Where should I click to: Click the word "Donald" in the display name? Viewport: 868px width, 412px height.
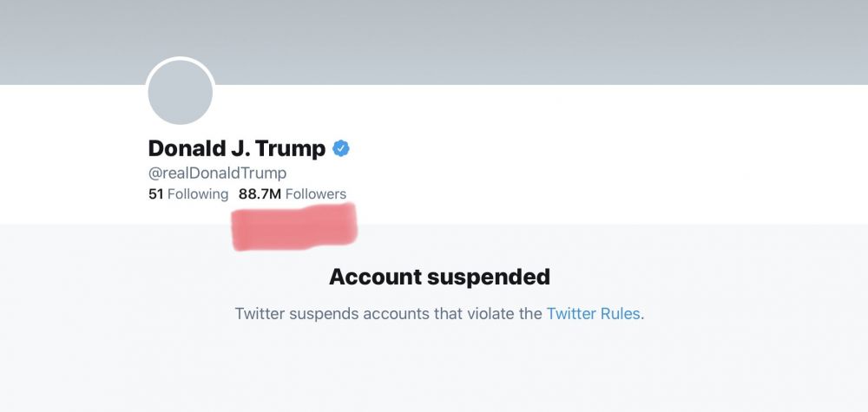pos(183,148)
